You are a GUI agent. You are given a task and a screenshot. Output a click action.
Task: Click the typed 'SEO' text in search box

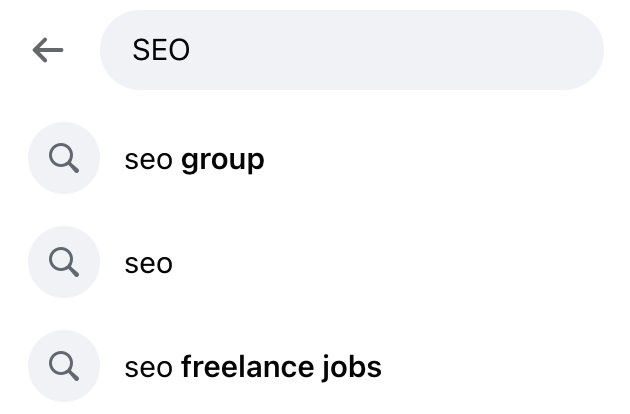click(x=161, y=50)
